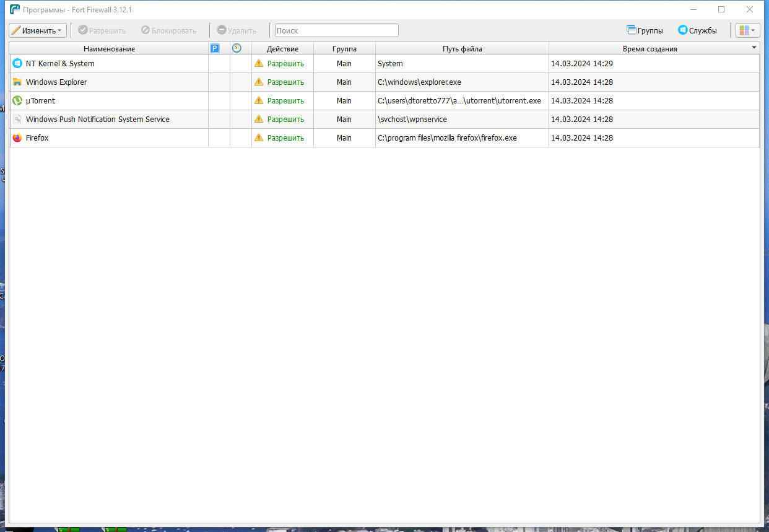
Task: Click Firefox row creation time cell
Action: click(654, 137)
